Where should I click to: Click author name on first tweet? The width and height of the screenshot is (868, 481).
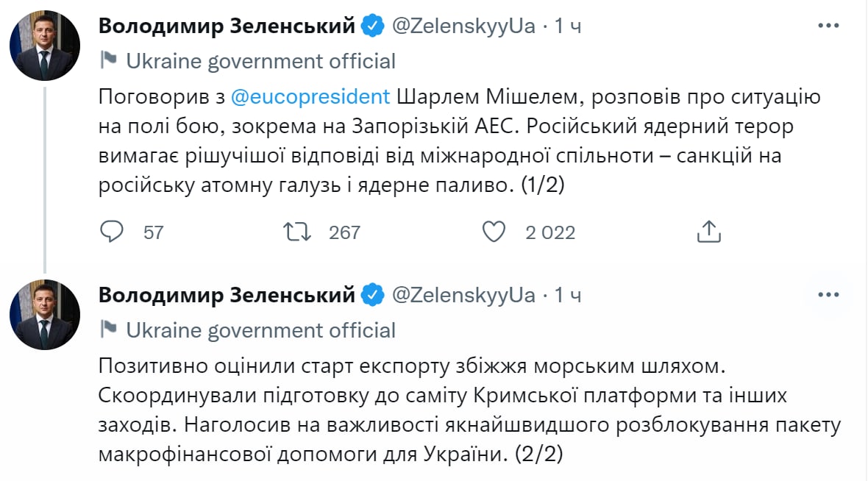[x=227, y=27]
